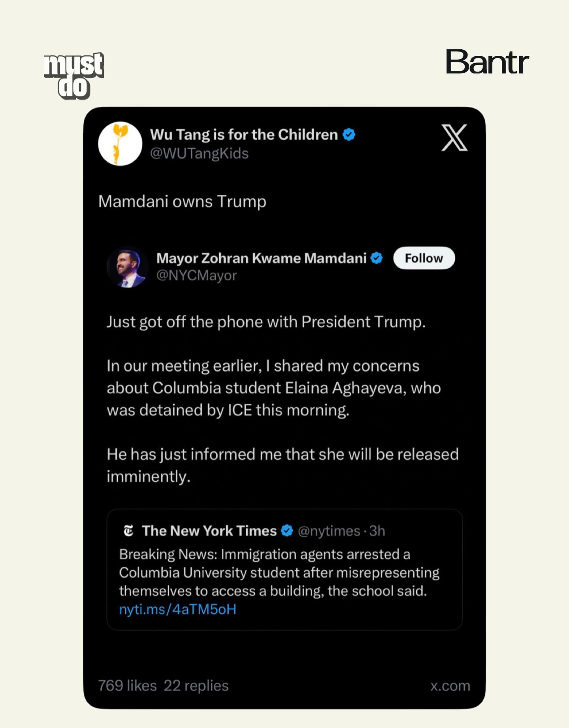The image size is (569, 728).
Task: View the 769 likes count
Action: click(127, 686)
